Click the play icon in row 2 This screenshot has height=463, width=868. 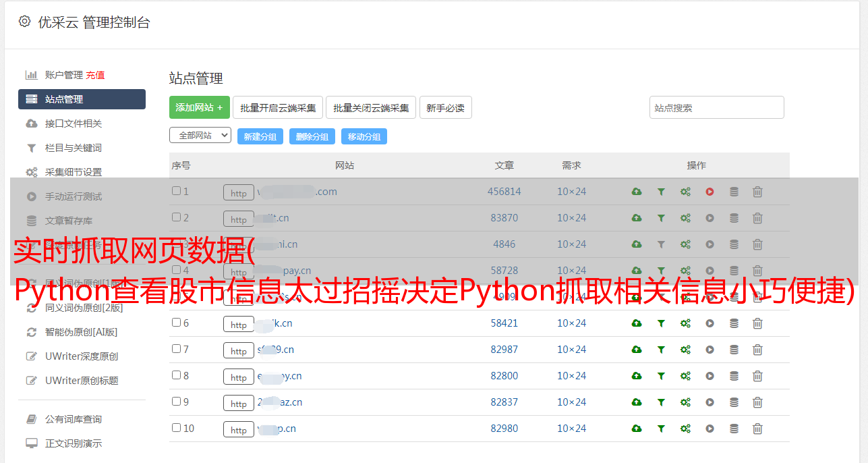710,218
